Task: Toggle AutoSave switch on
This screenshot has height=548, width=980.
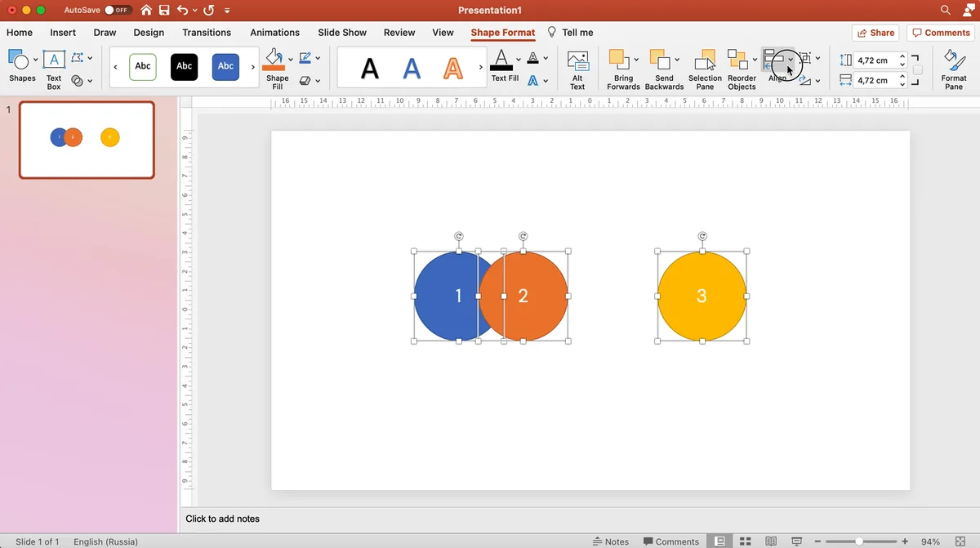Action: point(118,11)
